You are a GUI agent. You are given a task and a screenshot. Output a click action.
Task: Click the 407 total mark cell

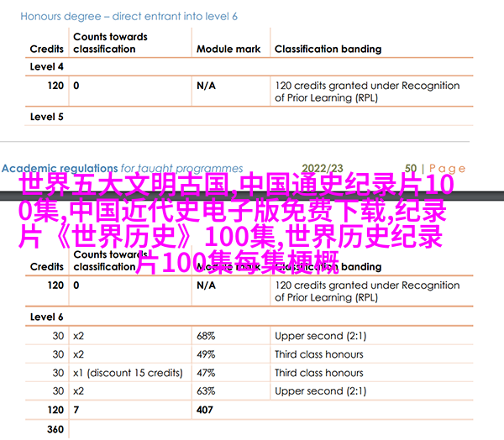coord(206,410)
